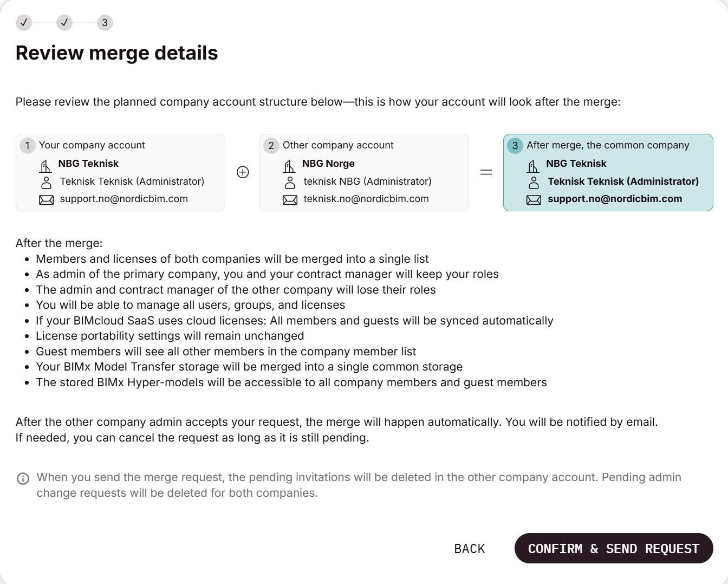This screenshot has height=584, width=728.
Task: Click the envelope icon in your company account card
Action: [47, 200]
